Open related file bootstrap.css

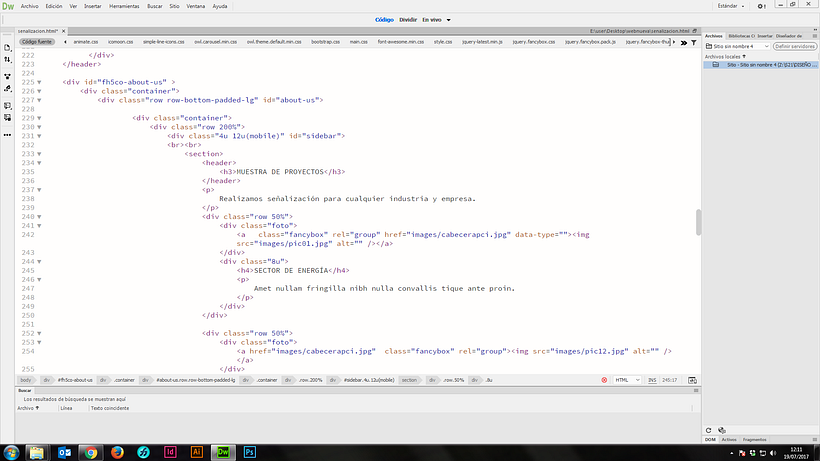pyautogui.click(x=325, y=42)
